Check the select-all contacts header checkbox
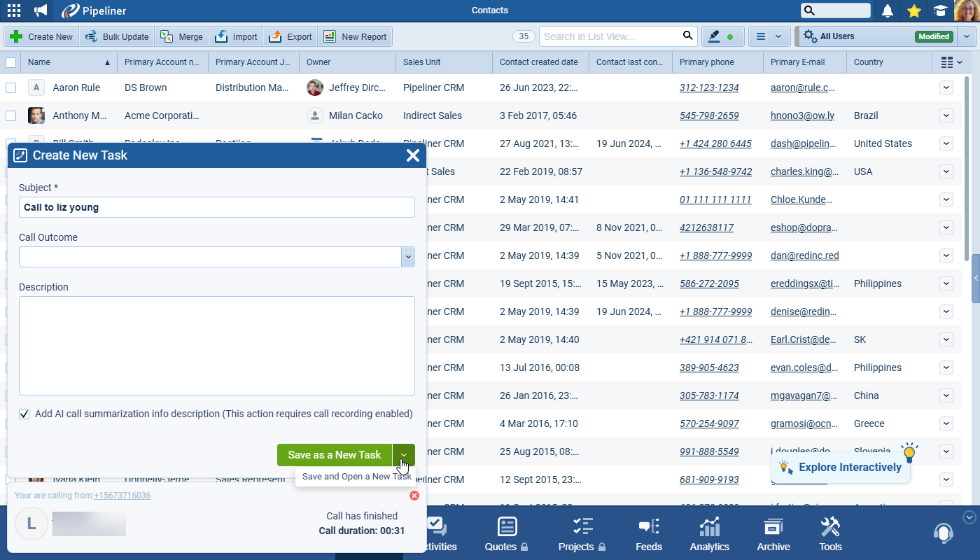 (x=10, y=62)
